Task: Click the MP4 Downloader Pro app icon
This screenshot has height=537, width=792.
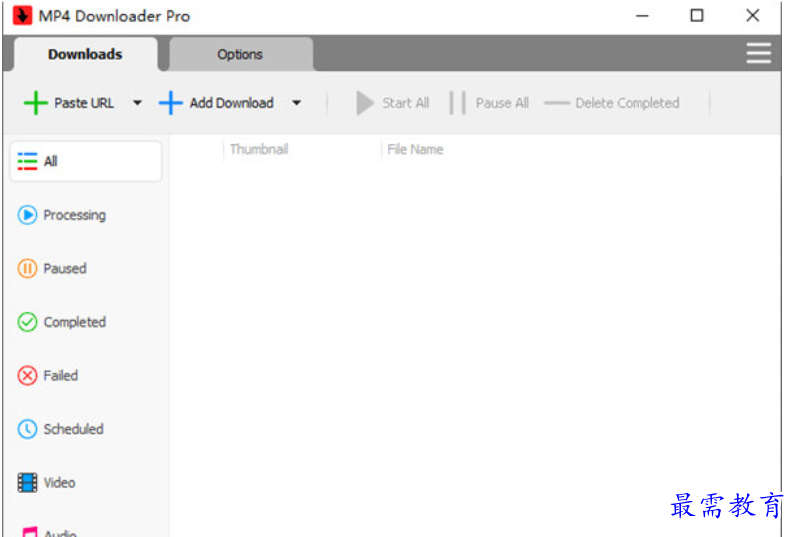Action: tap(22, 15)
